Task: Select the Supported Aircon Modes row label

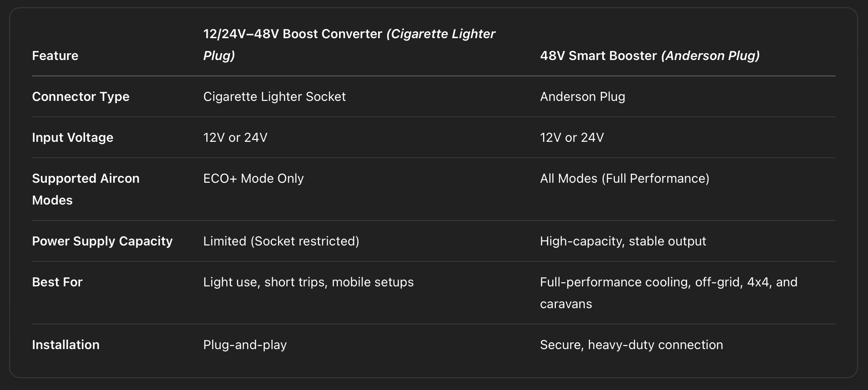Action: (85, 189)
